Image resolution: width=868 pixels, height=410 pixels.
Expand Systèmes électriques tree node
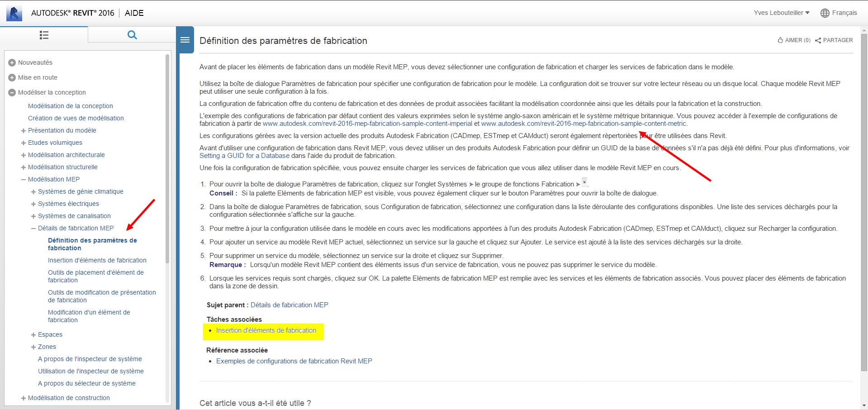tap(33, 204)
